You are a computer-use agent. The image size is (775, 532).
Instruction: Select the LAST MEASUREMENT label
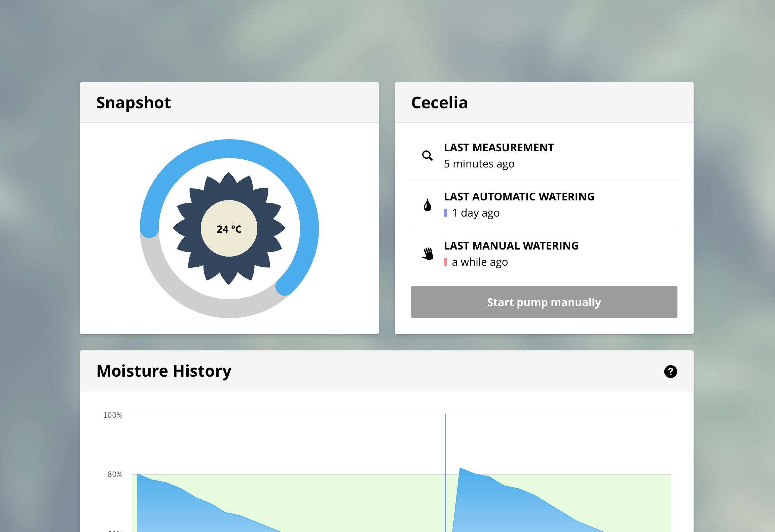tap(499, 148)
